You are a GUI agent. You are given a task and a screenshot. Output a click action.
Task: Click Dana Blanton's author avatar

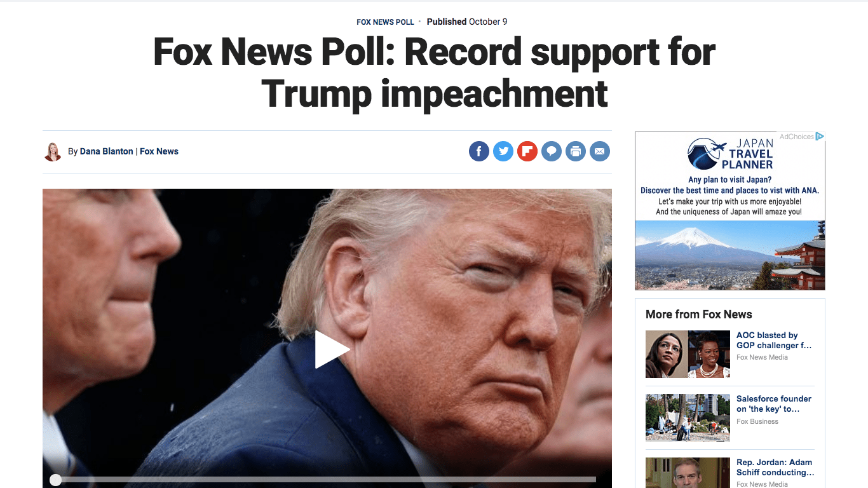click(53, 152)
